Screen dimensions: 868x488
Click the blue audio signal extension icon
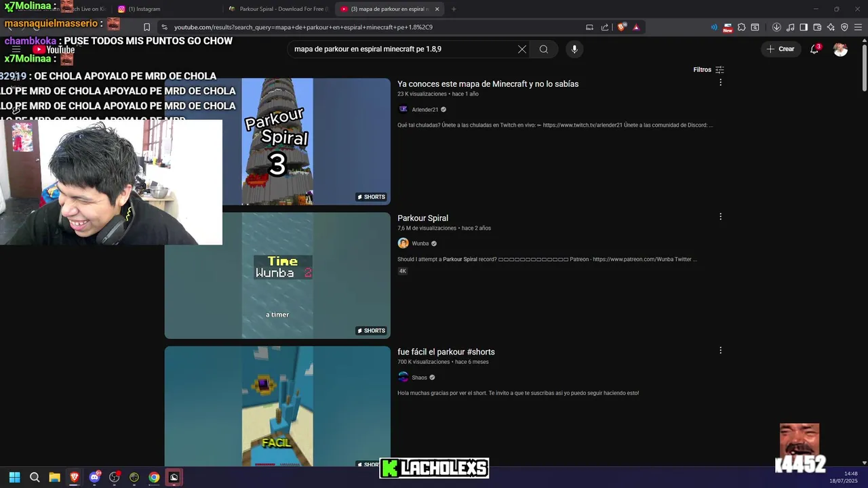[x=714, y=27]
